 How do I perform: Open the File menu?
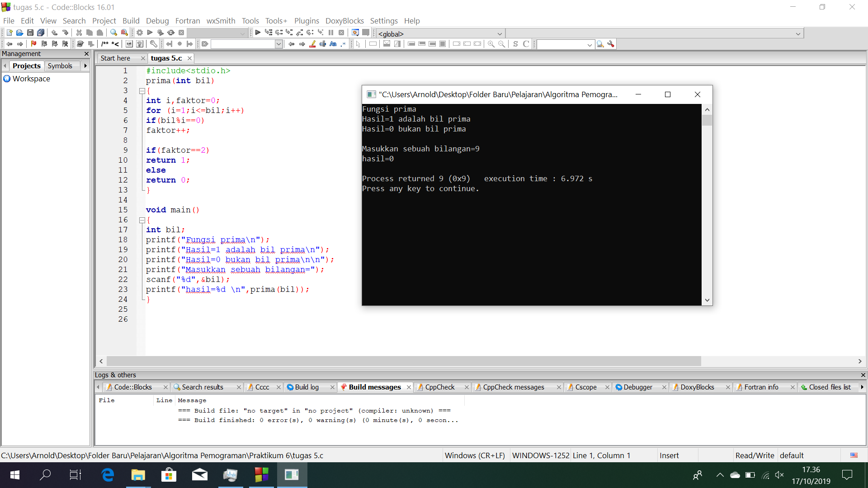9,21
